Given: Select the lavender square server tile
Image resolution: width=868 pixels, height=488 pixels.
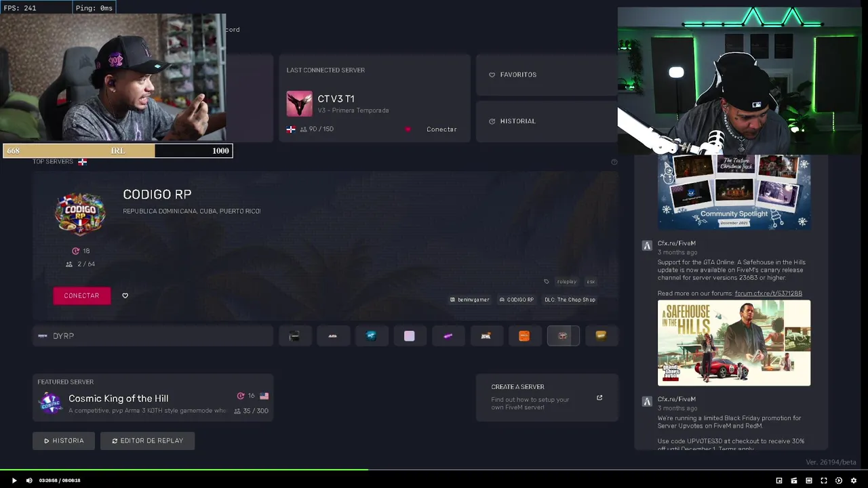Looking at the screenshot, I should pos(409,336).
